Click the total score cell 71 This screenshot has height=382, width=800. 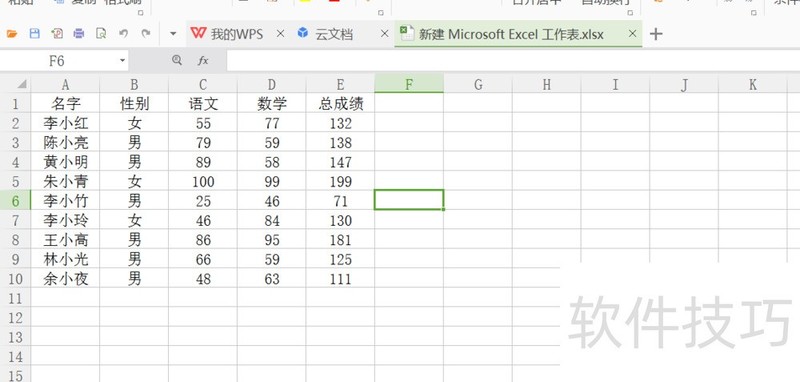tap(340, 201)
